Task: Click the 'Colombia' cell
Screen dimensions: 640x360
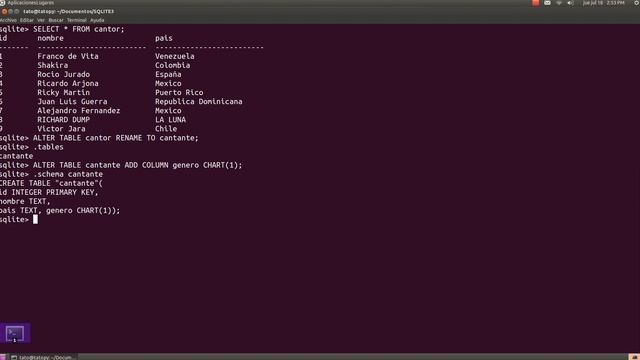Action: click(172, 65)
